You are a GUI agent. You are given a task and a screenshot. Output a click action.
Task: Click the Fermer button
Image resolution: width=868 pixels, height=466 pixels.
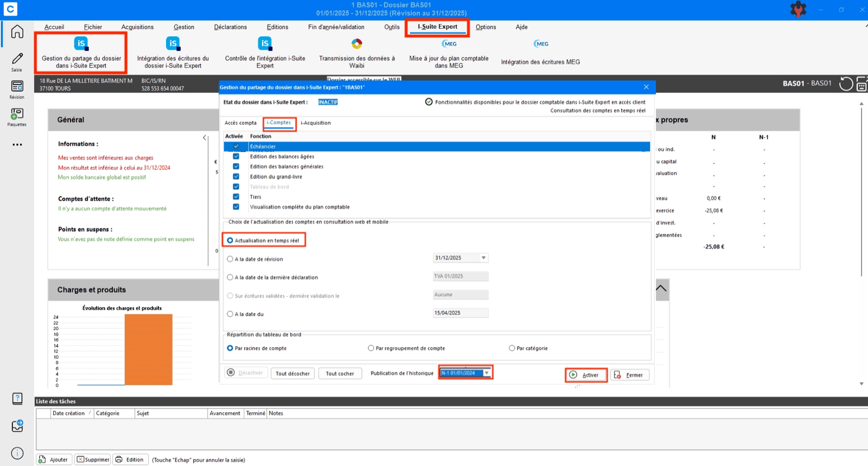tap(629, 375)
